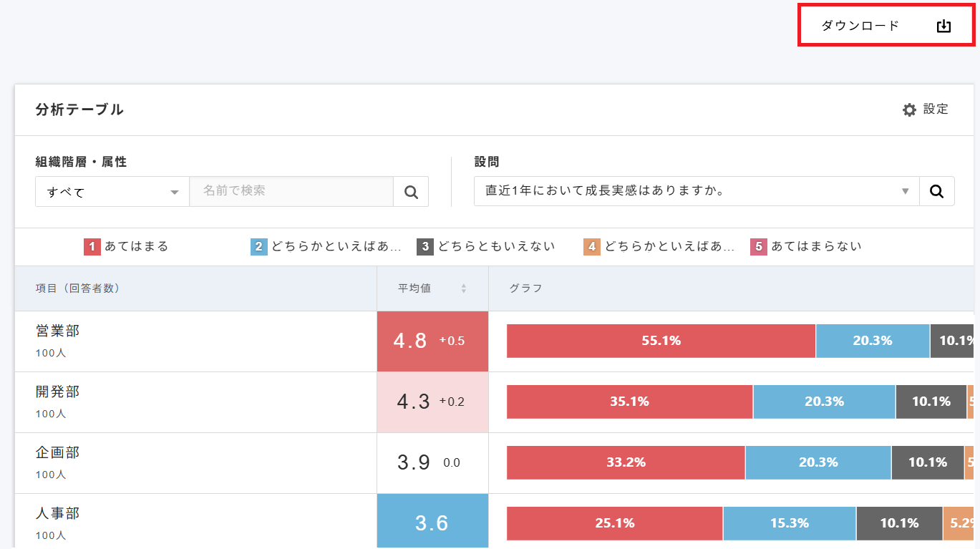The width and height of the screenshot is (980, 549).
Task: Click the magnifier beside the 設問 selector
Action: [x=937, y=191]
